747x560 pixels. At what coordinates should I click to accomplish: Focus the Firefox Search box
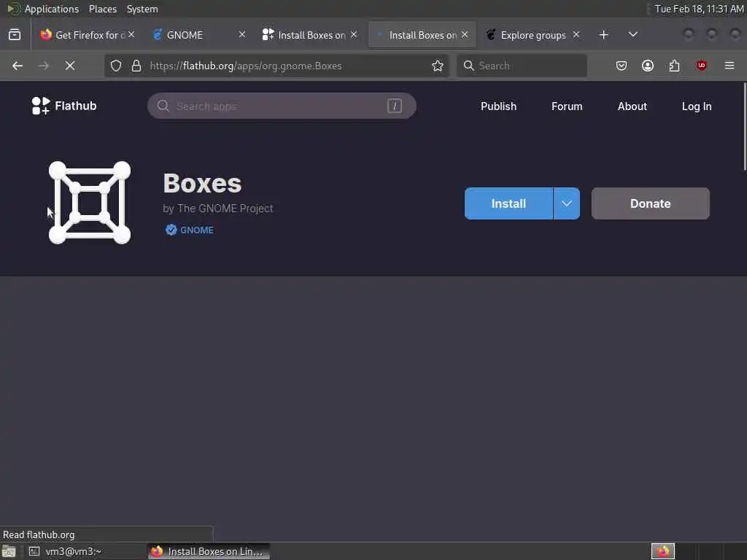(522, 66)
